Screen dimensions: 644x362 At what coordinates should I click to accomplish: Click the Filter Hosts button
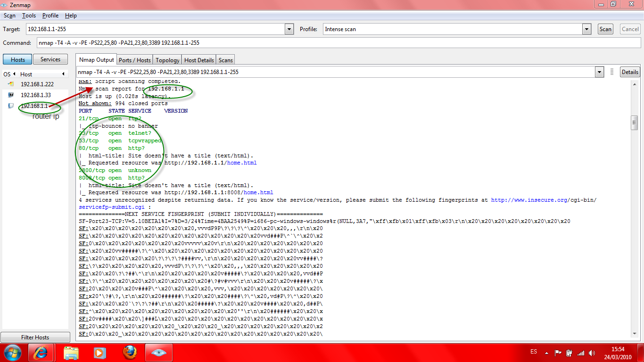tap(35, 337)
